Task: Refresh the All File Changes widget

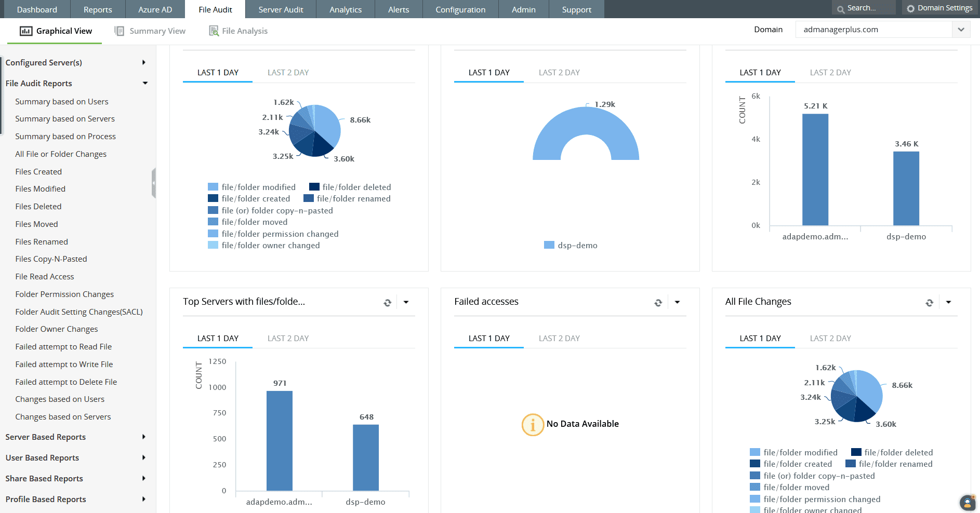Action: click(x=930, y=302)
